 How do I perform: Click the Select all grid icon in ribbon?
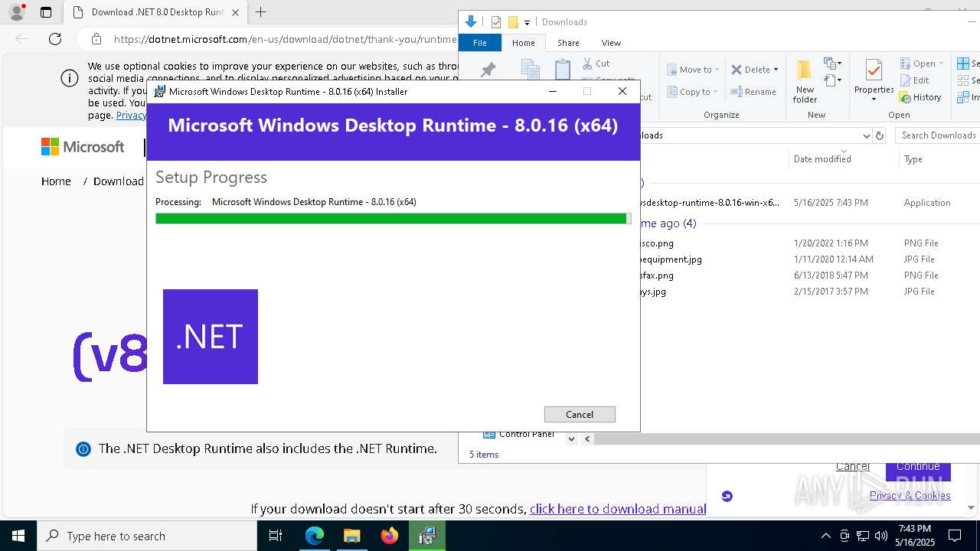click(x=963, y=64)
